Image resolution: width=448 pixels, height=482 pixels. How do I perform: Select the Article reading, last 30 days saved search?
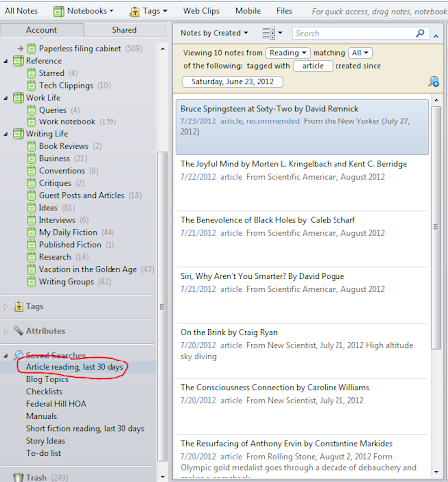75,367
